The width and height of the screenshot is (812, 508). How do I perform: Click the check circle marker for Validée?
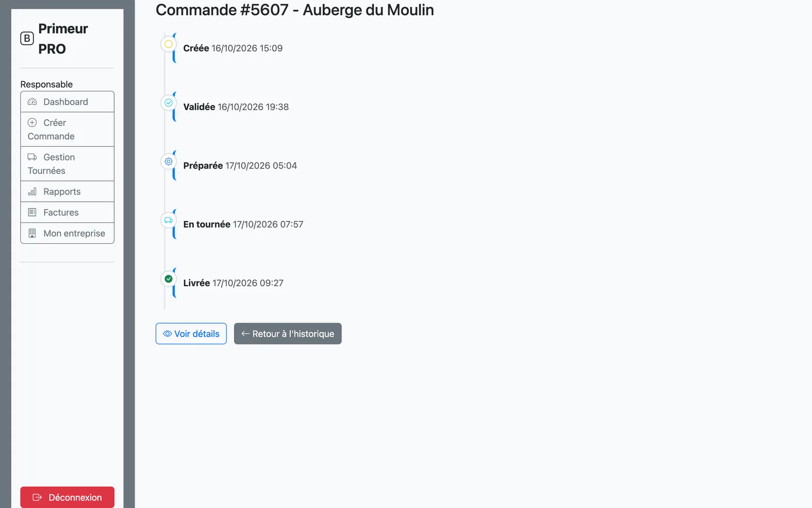click(168, 103)
